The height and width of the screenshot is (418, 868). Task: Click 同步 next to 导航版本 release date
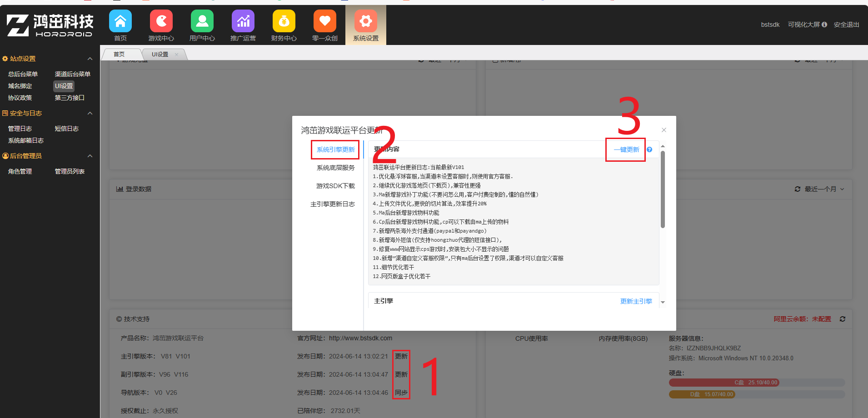[x=401, y=393]
